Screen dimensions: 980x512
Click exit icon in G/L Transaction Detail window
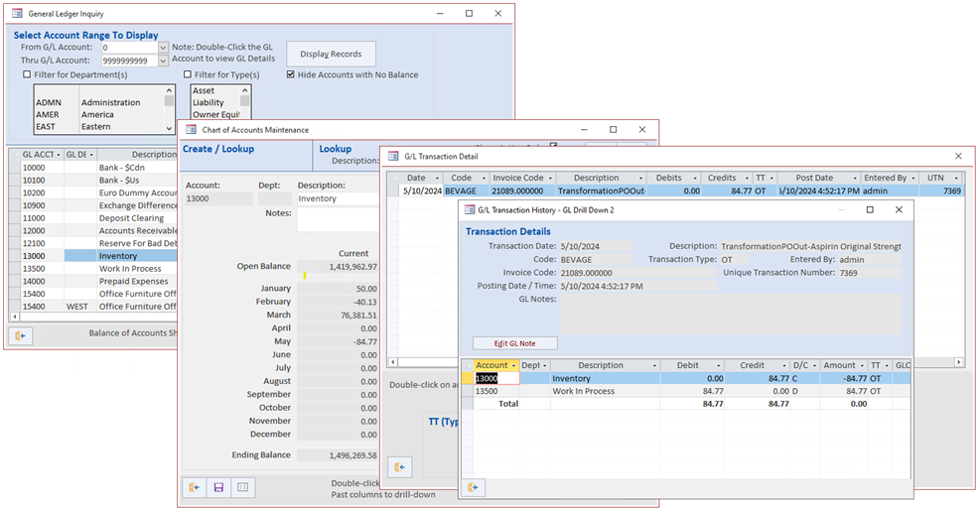(400, 466)
